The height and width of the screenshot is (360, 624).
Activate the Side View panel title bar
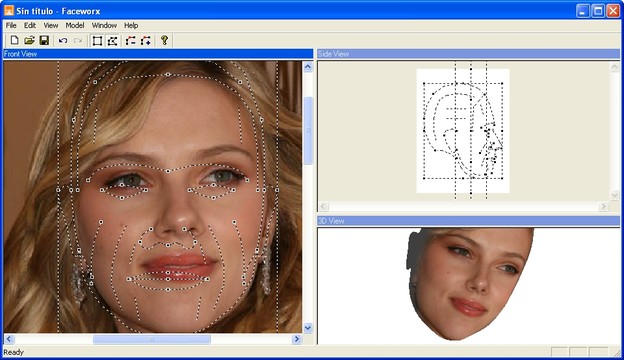pos(468,54)
